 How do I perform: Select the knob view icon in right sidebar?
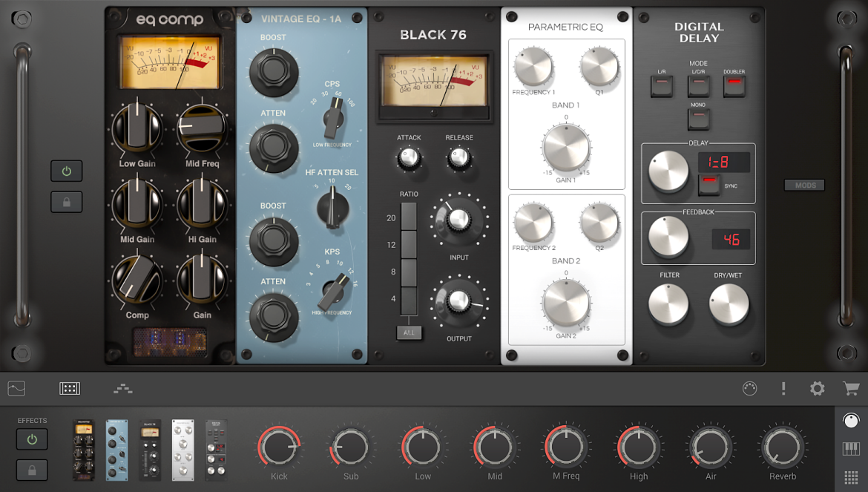click(x=851, y=421)
